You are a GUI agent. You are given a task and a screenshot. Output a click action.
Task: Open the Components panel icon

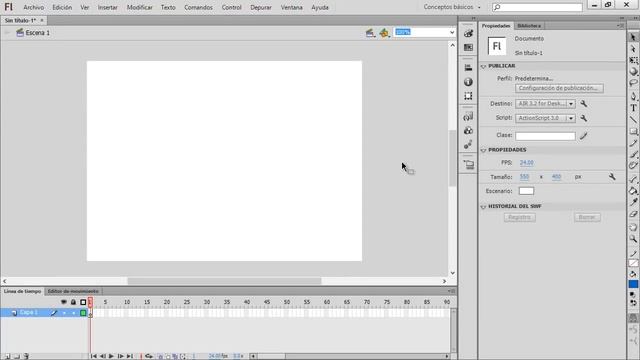[x=468, y=131]
